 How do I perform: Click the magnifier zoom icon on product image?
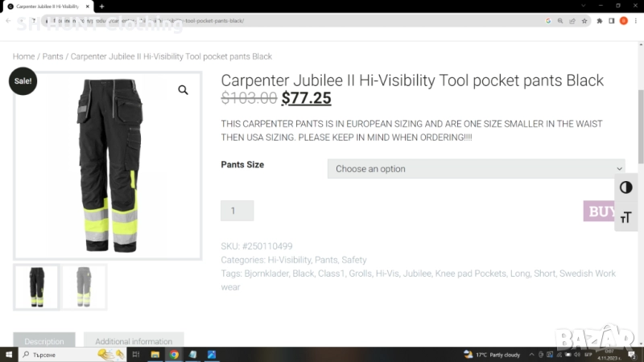point(183,90)
